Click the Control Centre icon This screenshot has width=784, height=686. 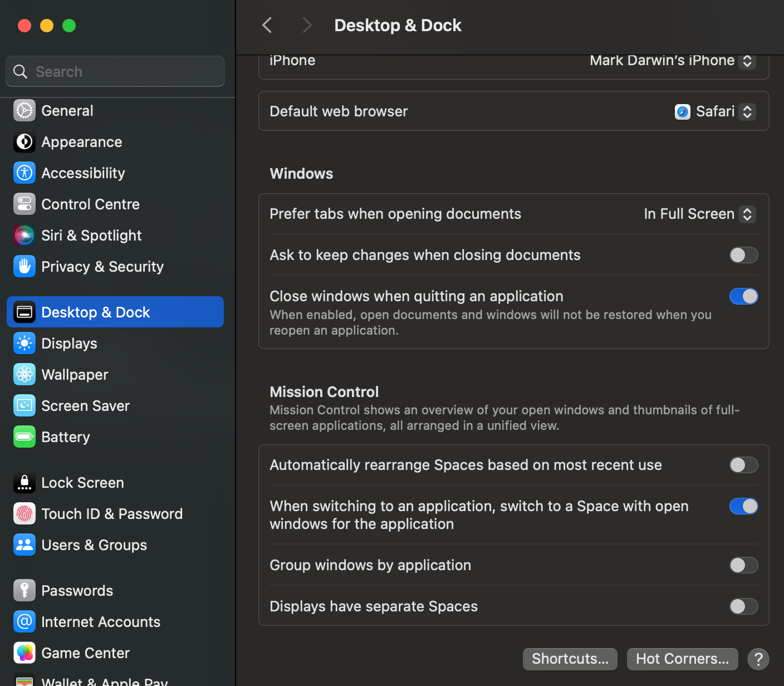point(24,204)
